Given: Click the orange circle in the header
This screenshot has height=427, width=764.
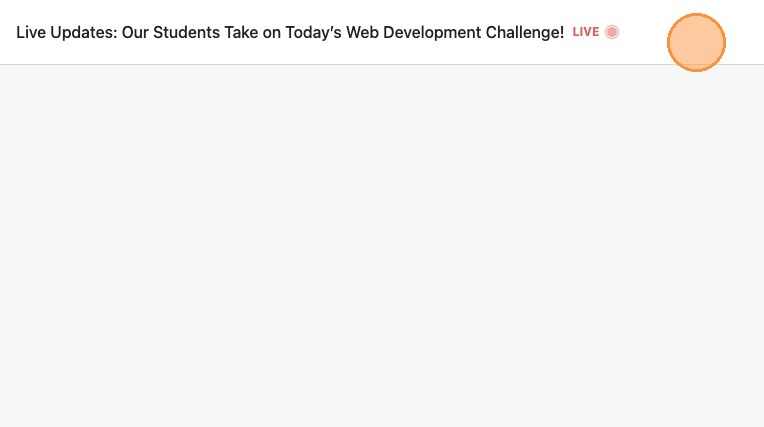Looking at the screenshot, I should [x=696, y=43].
